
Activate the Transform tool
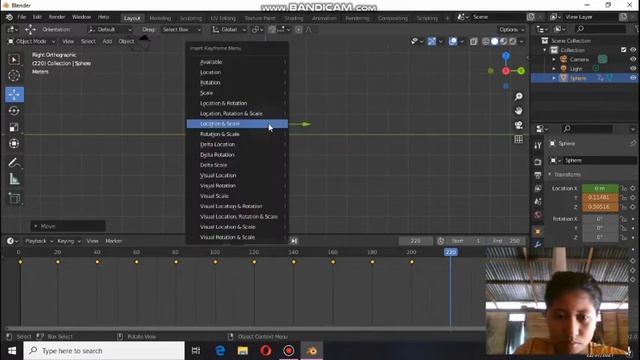(x=14, y=144)
